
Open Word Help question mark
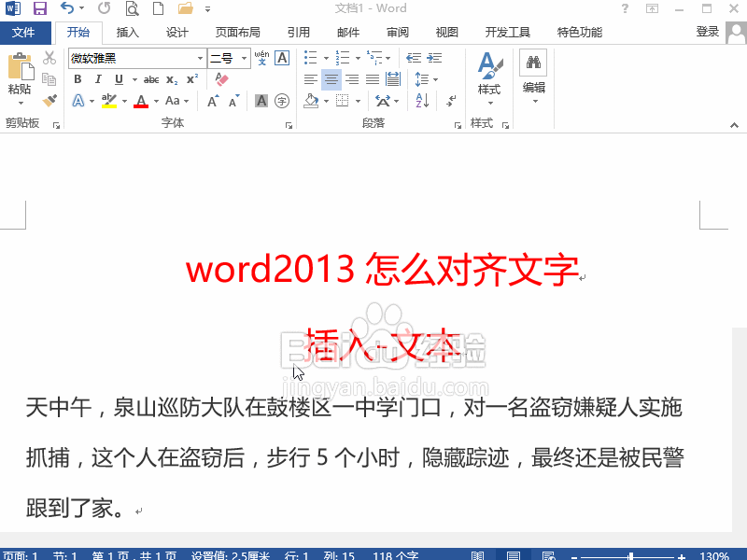(x=625, y=8)
